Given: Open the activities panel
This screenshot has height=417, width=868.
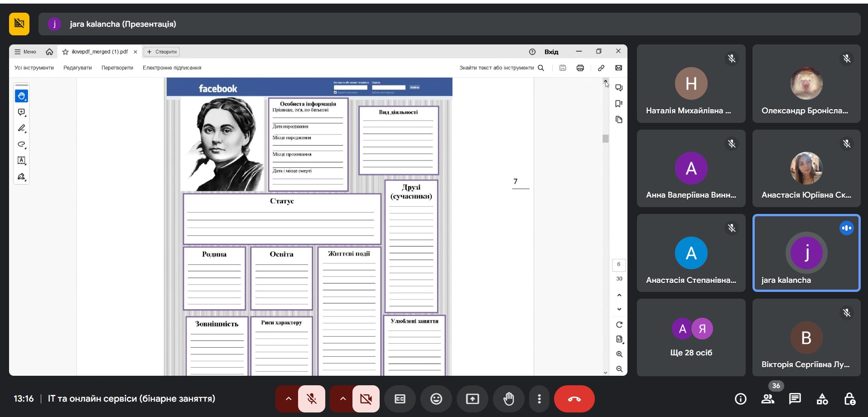Looking at the screenshot, I should point(822,399).
